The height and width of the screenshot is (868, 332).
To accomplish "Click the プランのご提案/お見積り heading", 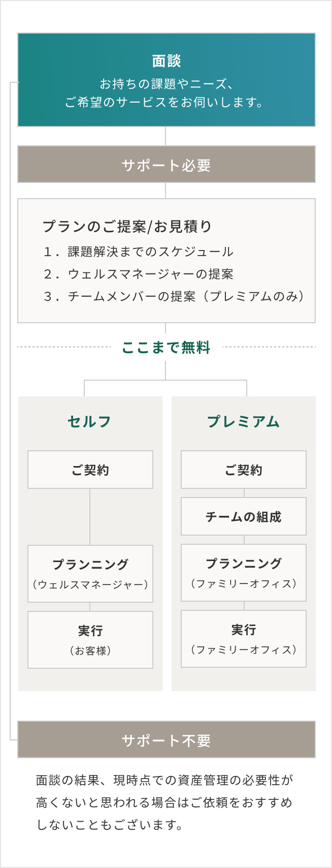I will (127, 226).
